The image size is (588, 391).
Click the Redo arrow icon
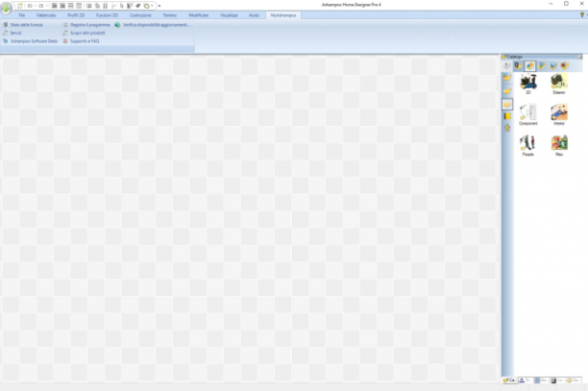[41, 6]
